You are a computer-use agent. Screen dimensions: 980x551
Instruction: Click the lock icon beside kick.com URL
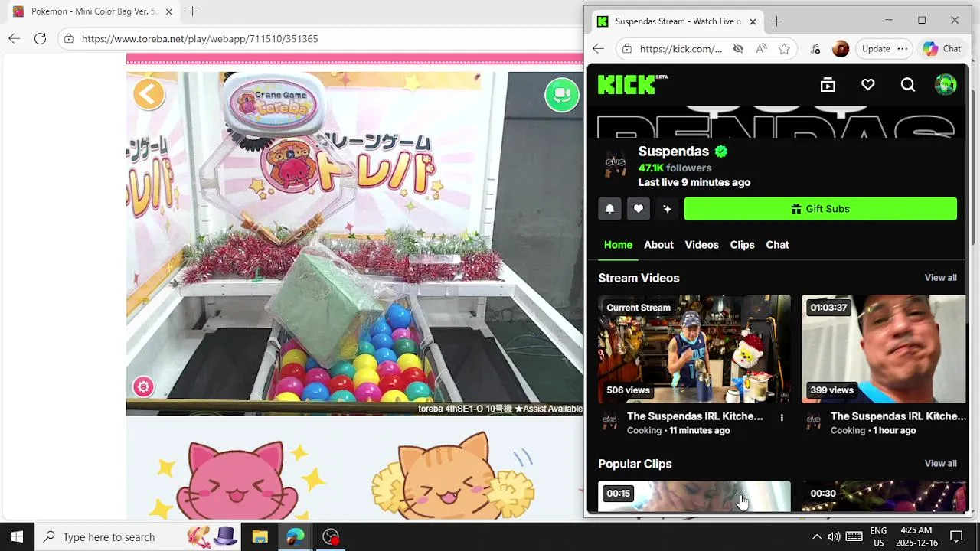(627, 49)
